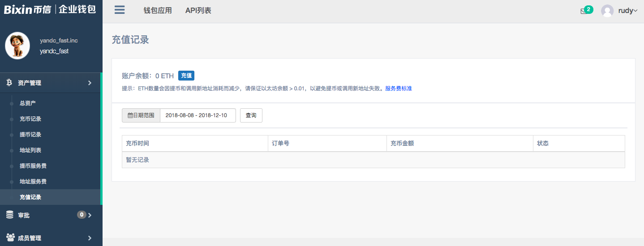Open the rudy user dropdown
The height and width of the screenshot is (246, 644).
(628, 11)
